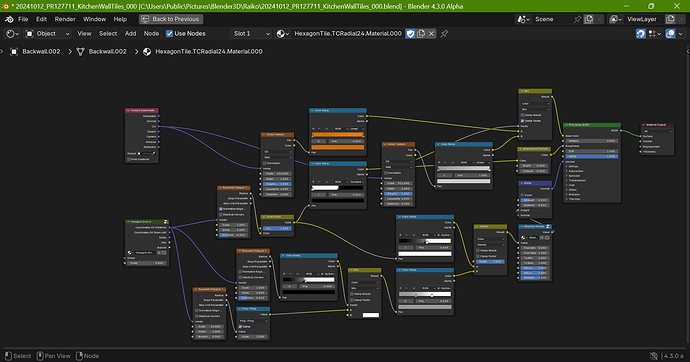Open interpolation dropdown in orange Color Ramp
This screenshot has height=362, width=690.
tap(356, 129)
